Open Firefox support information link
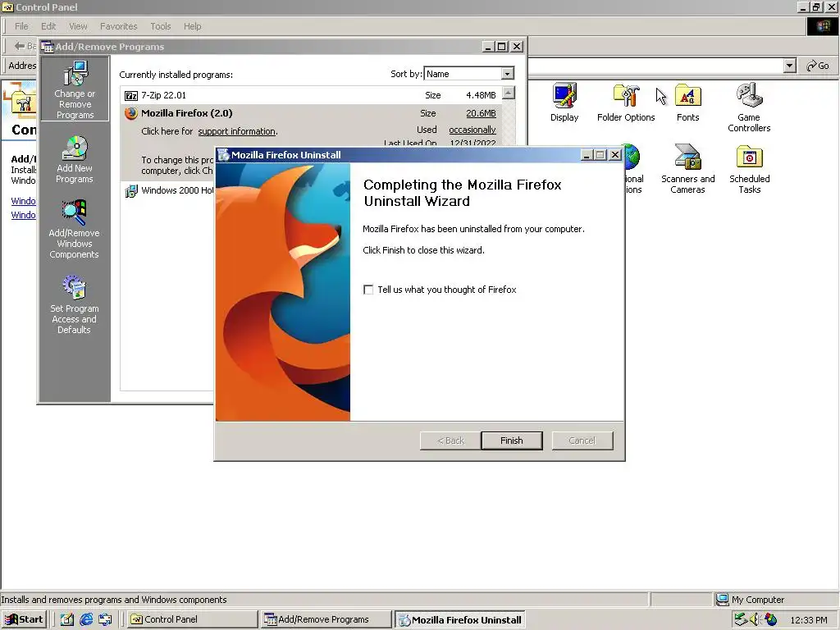 tap(237, 131)
